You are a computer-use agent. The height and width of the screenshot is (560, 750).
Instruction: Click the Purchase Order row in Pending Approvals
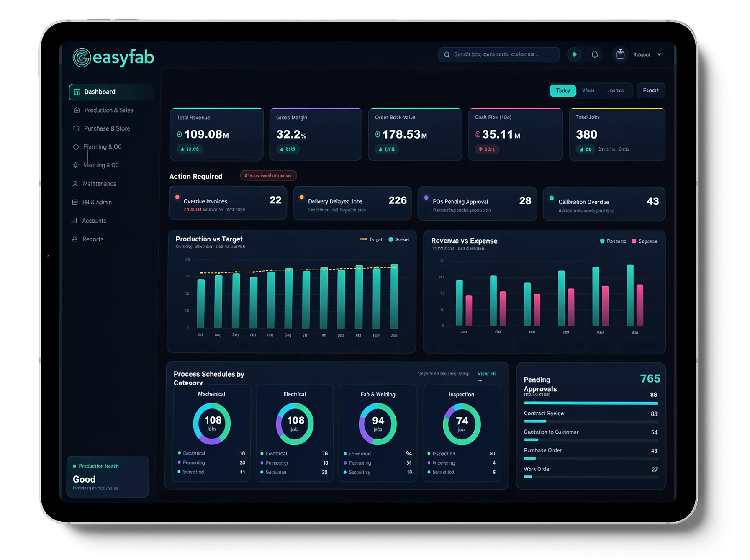click(x=591, y=453)
